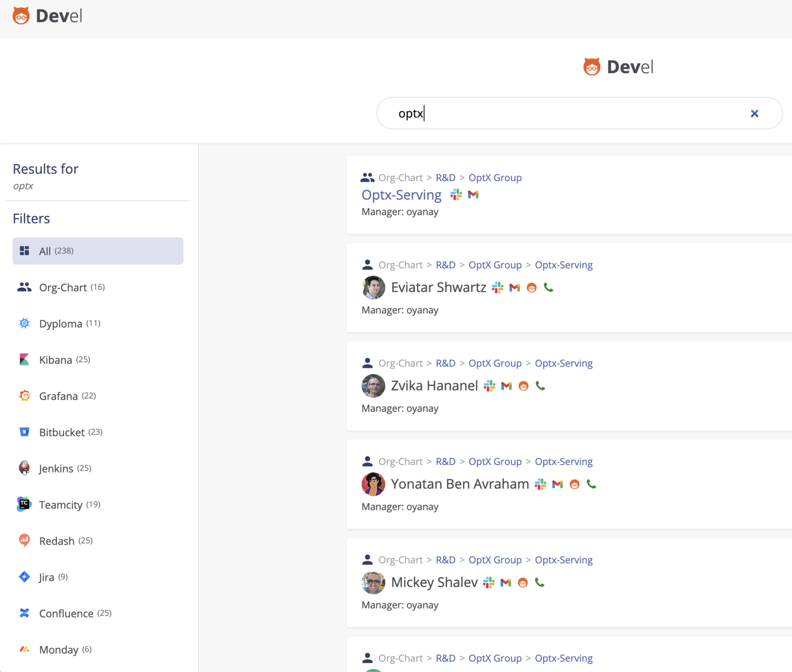
Task: Open OptX Group link in Optx-Serving group card
Action: pyautogui.click(x=495, y=178)
